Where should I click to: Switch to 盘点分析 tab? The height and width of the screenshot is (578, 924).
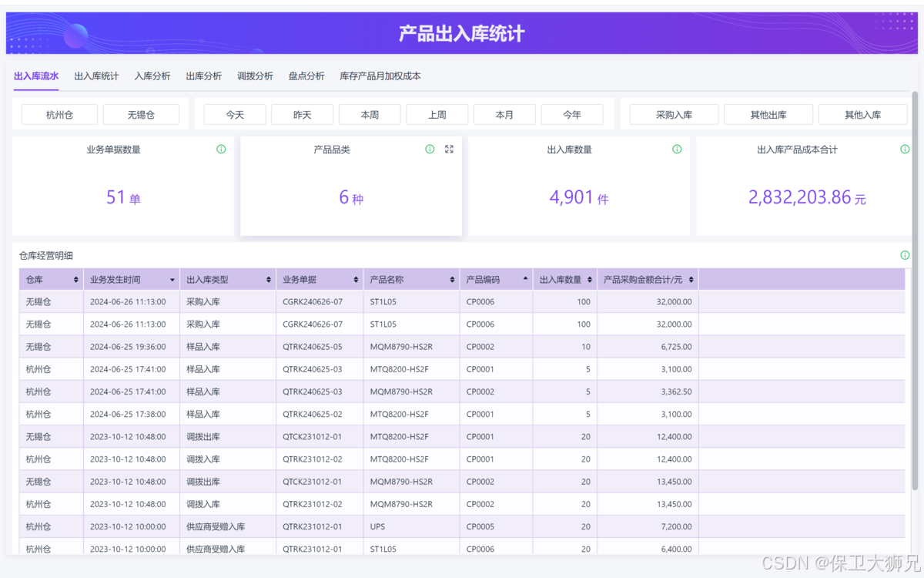point(306,76)
